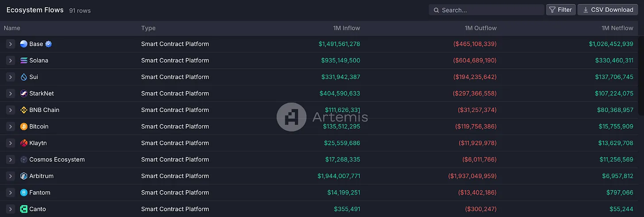Expand the Solana row
The width and height of the screenshot is (644, 217).
(x=11, y=60)
